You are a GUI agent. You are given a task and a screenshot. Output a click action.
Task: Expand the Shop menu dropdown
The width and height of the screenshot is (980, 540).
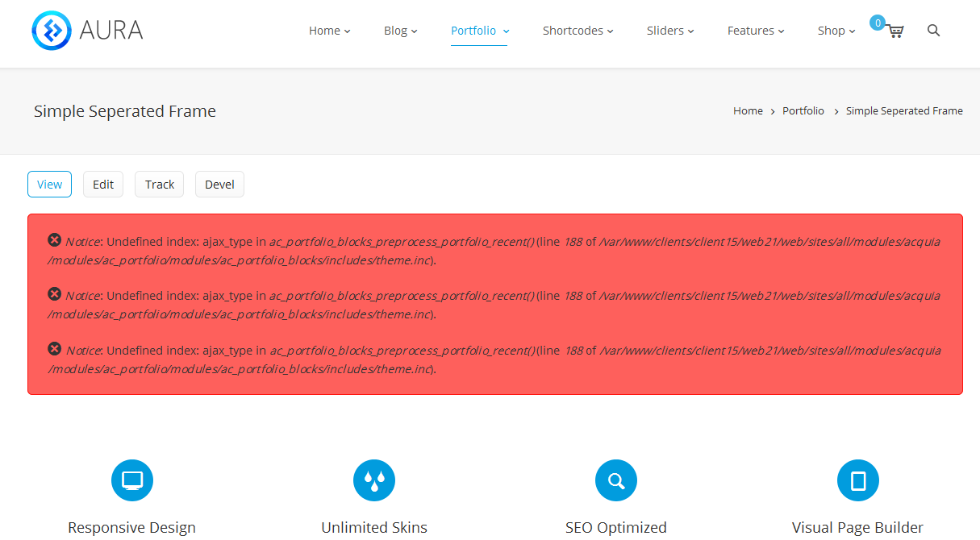(836, 31)
